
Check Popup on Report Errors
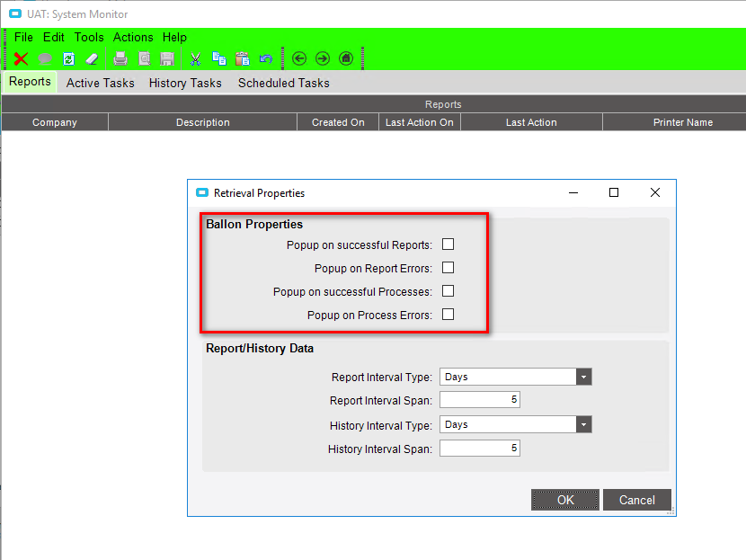(448, 268)
